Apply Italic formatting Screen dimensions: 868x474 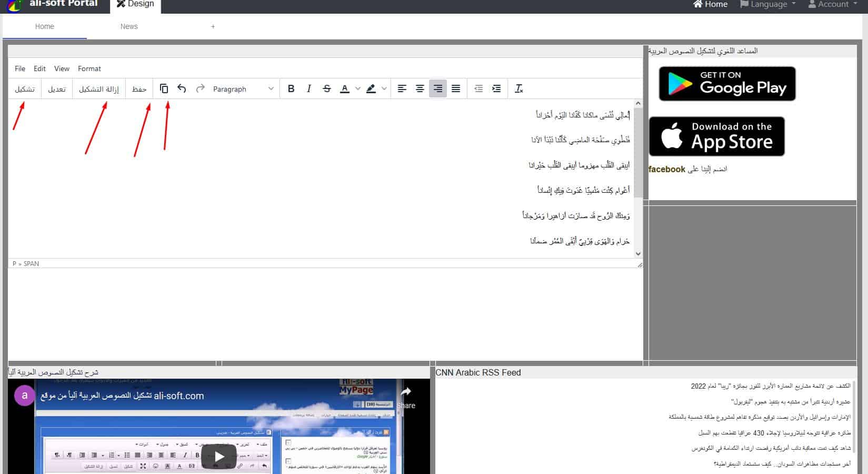[309, 89]
